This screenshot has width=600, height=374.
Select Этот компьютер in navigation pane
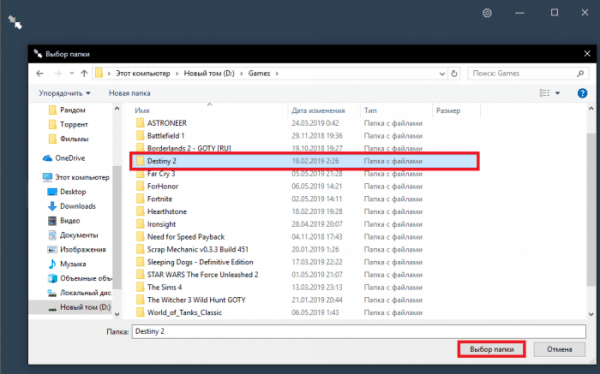click(76, 177)
